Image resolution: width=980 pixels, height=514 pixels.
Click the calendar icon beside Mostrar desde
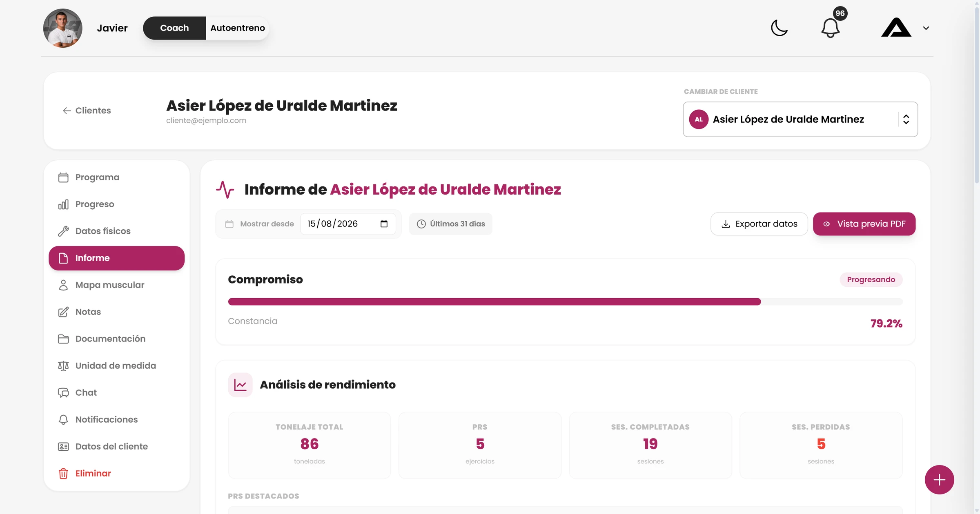click(229, 224)
